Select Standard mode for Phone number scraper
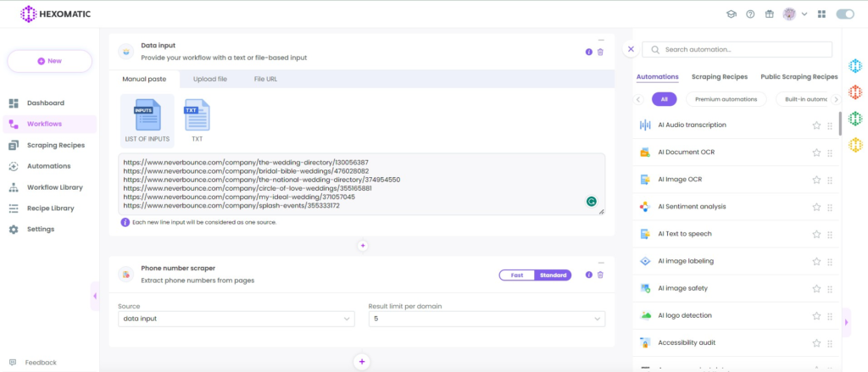868x372 pixels. (553, 275)
